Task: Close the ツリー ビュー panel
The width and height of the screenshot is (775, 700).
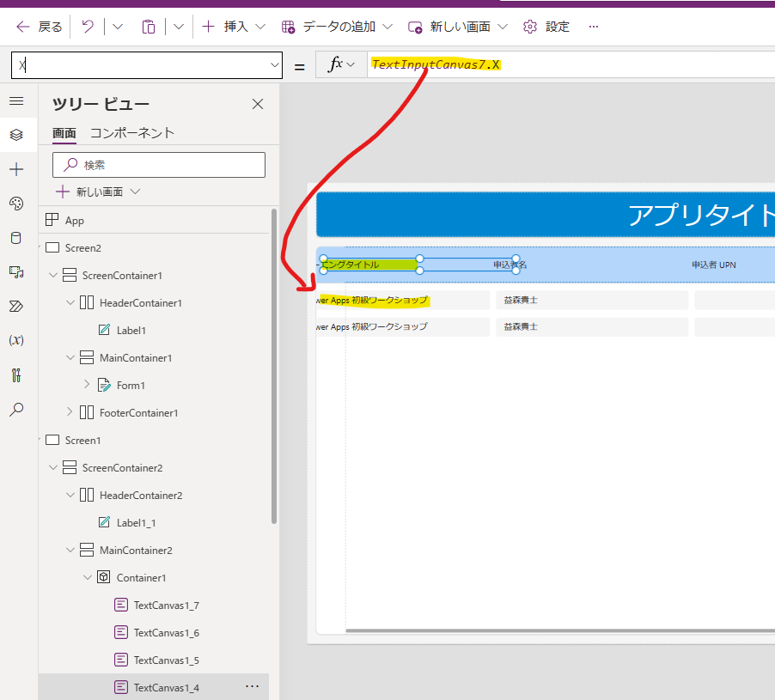Action: (258, 104)
